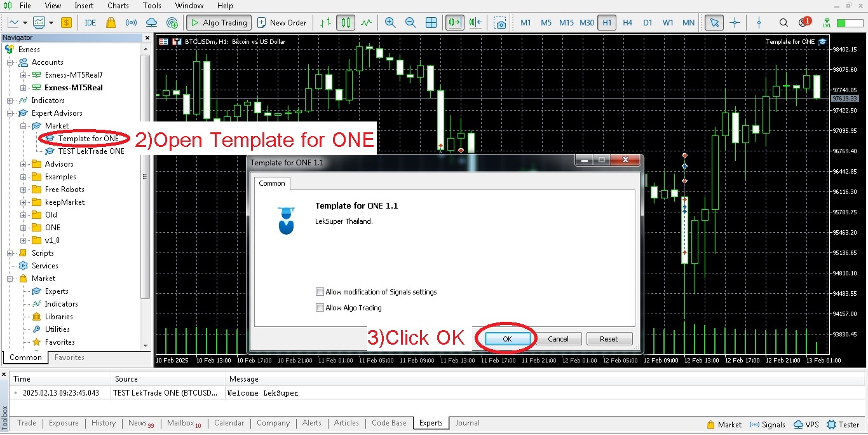The height and width of the screenshot is (435, 868).
Task: Open Tester from status bar
Action: pos(843,424)
